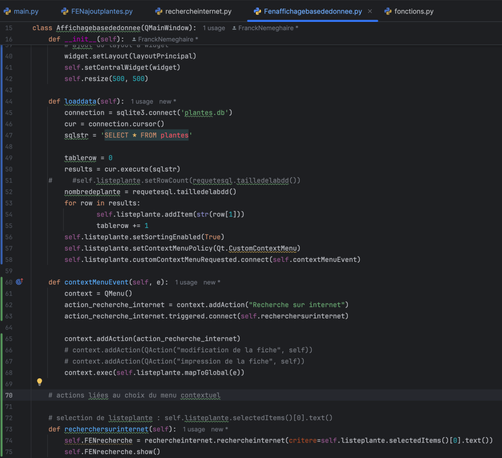Click the '1 usage' hint next to loaddata
The width and height of the screenshot is (502, 458).
(x=142, y=102)
